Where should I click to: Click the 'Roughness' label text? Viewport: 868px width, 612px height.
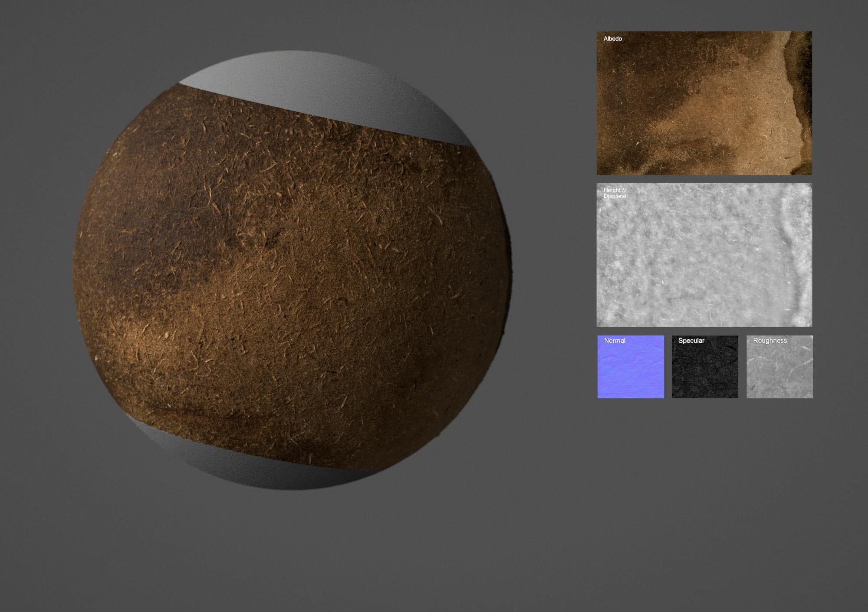[769, 341]
